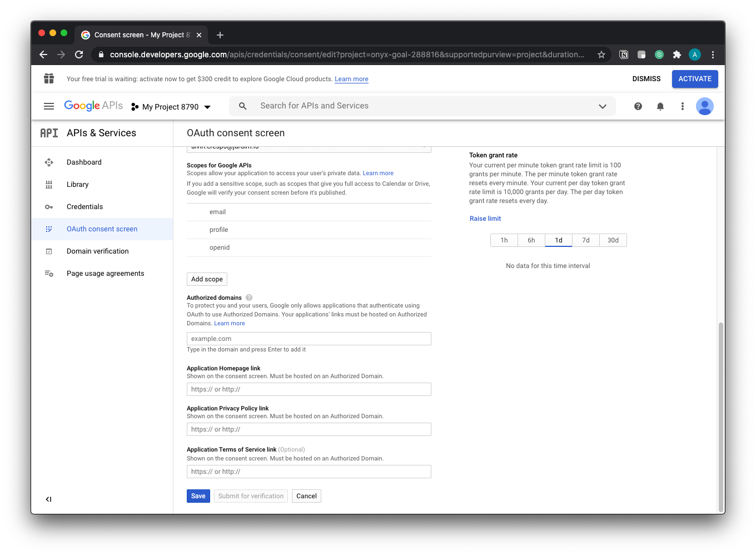Open the three-dot settings menu in header
The image size is (756, 555).
tap(683, 106)
